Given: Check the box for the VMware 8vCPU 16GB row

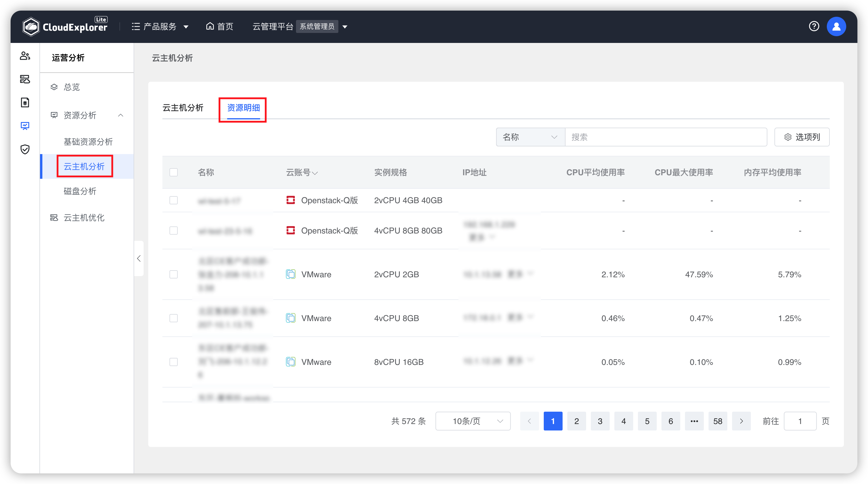Looking at the screenshot, I should 174,362.
